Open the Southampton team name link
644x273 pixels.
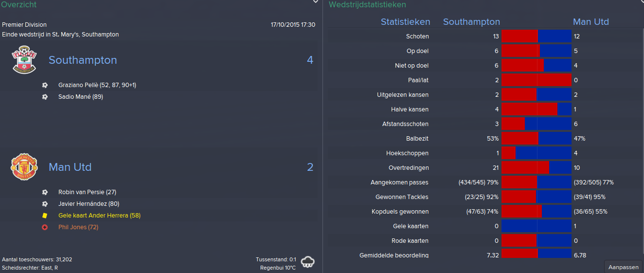coord(83,60)
